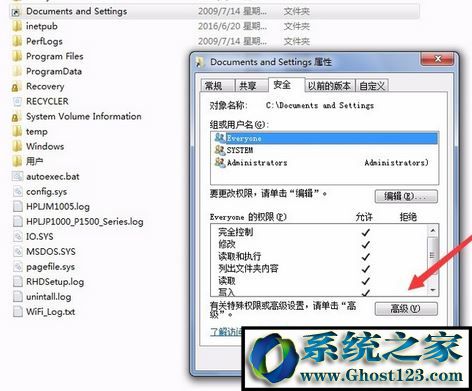The height and width of the screenshot is (391, 472).
Task: Select the autoexec.bat file icon
Action: (x=17, y=176)
